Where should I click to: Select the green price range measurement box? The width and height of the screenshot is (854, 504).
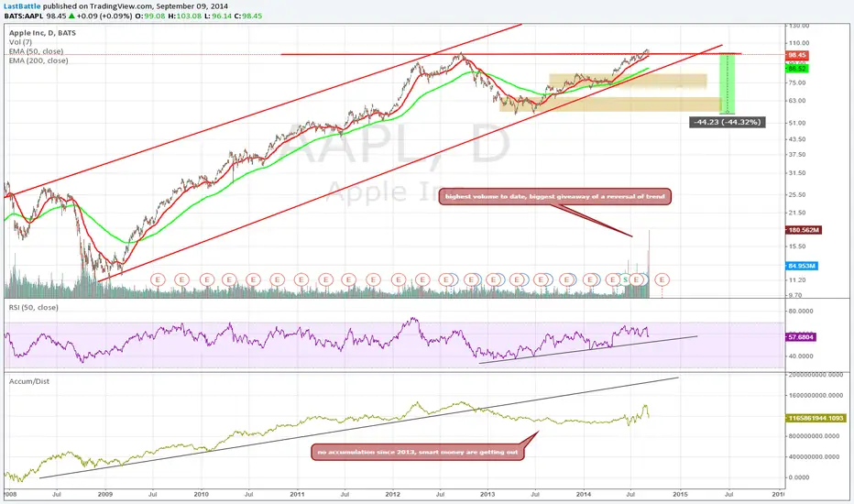tap(728, 84)
